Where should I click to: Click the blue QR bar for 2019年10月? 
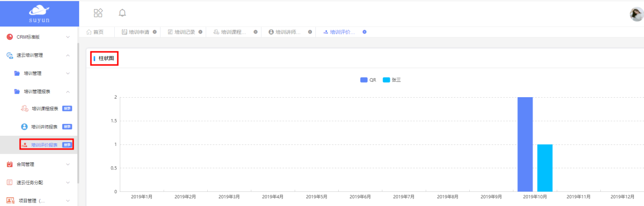coord(525,144)
